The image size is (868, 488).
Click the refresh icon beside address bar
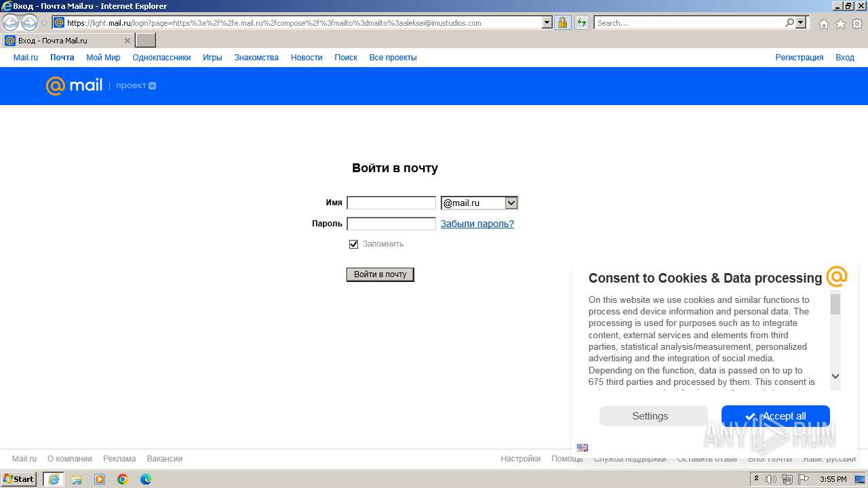click(x=581, y=22)
